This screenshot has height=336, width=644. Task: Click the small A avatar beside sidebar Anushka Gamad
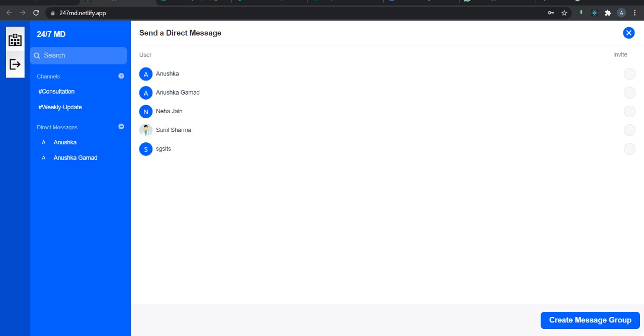coord(43,158)
